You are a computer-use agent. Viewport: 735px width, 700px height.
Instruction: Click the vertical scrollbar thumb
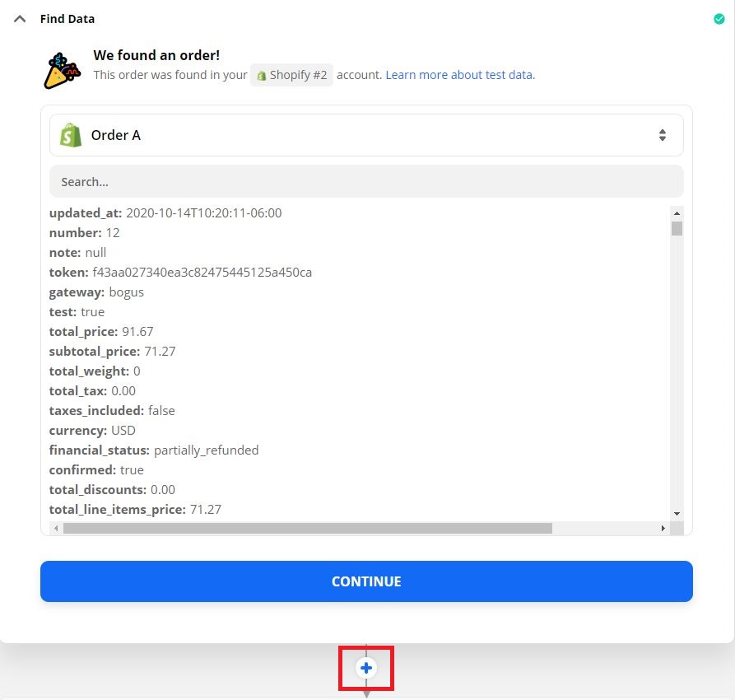(x=677, y=228)
